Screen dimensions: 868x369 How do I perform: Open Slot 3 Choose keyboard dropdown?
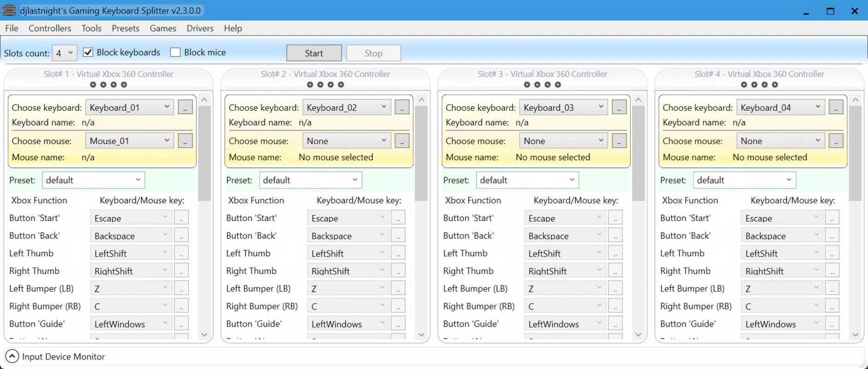click(564, 107)
